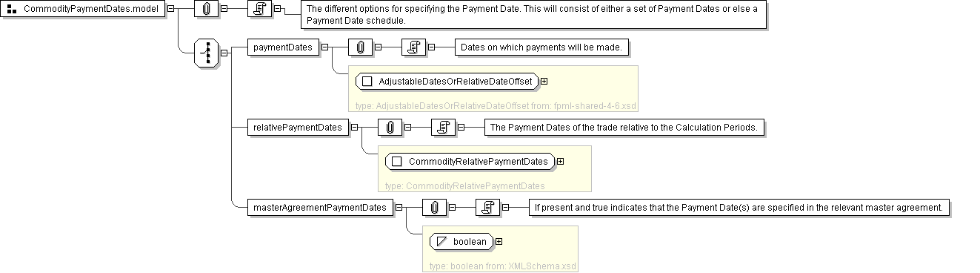This screenshot has width=980, height=273.
Task: Collapse the paymentDates element branch
Action: click(x=324, y=47)
